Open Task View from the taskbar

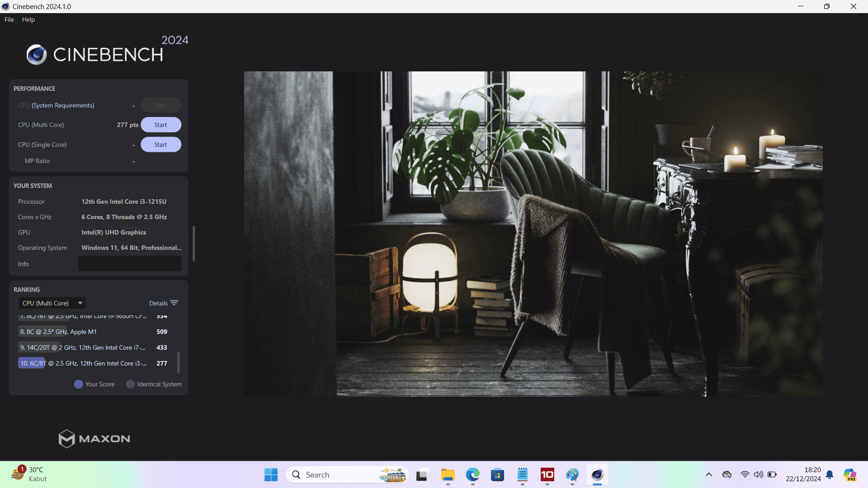click(x=422, y=475)
